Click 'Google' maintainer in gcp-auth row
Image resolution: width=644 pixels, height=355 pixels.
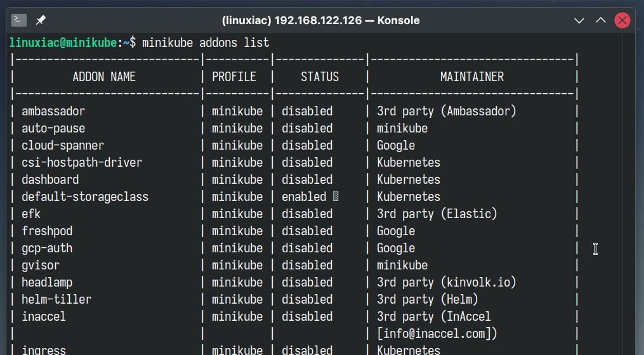[x=396, y=248]
